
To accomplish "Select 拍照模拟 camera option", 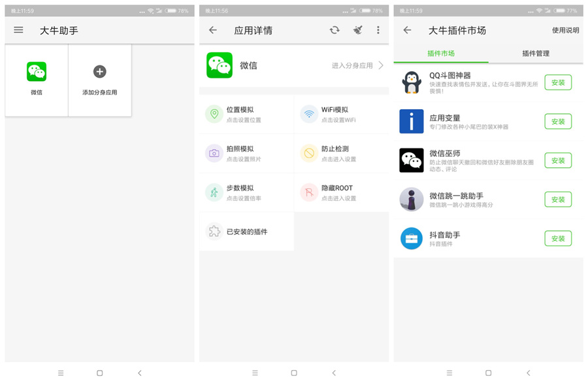I will (x=246, y=154).
